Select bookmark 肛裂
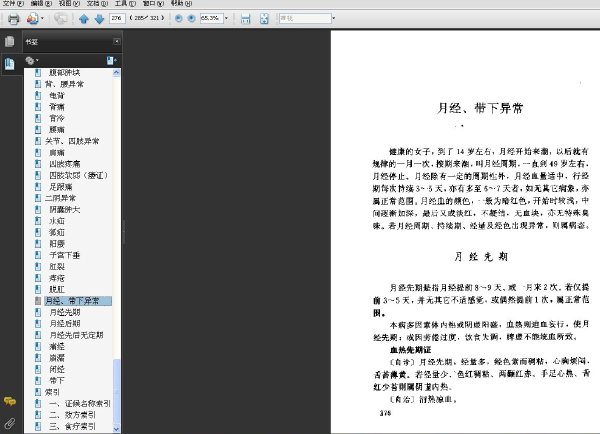 (x=57, y=266)
